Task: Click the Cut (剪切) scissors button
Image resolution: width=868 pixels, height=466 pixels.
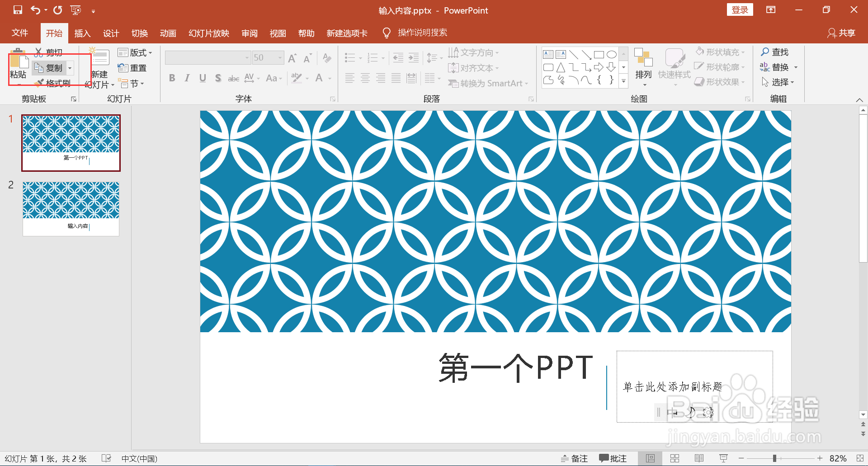Action: click(x=49, y=52)
